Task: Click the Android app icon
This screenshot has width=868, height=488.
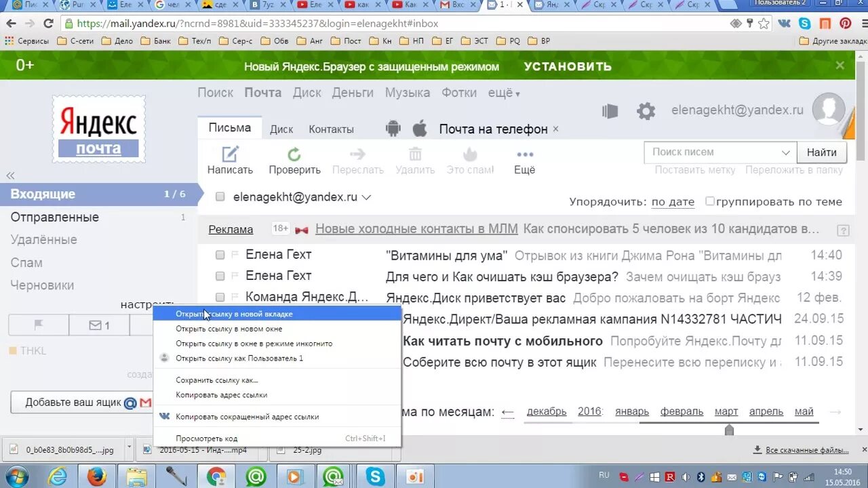Action: click(x=393, y=128)
